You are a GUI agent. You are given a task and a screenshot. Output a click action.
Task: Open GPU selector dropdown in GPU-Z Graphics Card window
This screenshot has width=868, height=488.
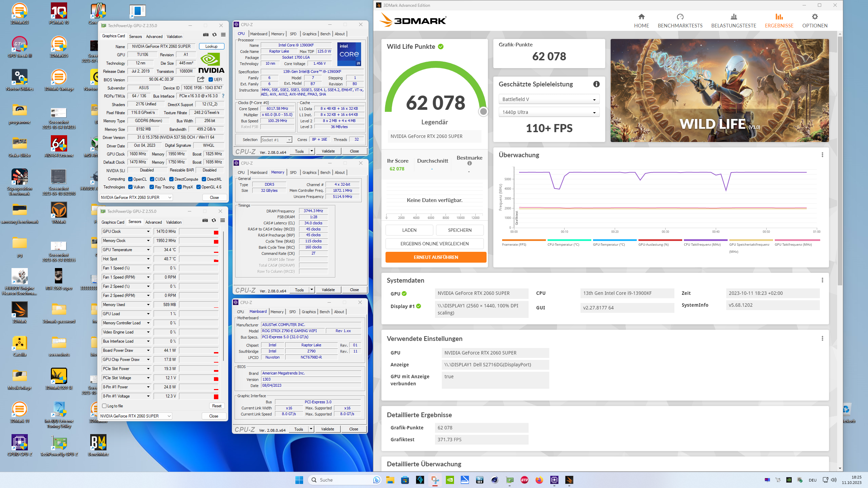[136, 197]
